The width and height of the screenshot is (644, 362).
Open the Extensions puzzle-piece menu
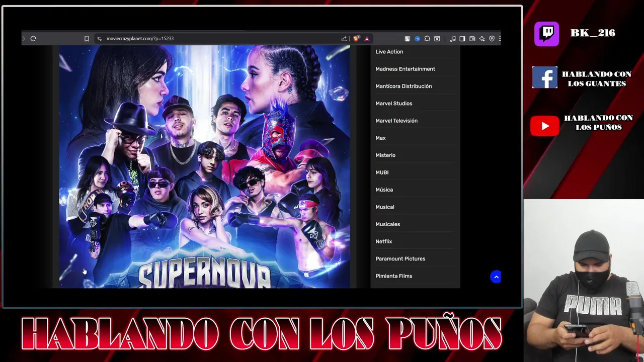(427, 39)
